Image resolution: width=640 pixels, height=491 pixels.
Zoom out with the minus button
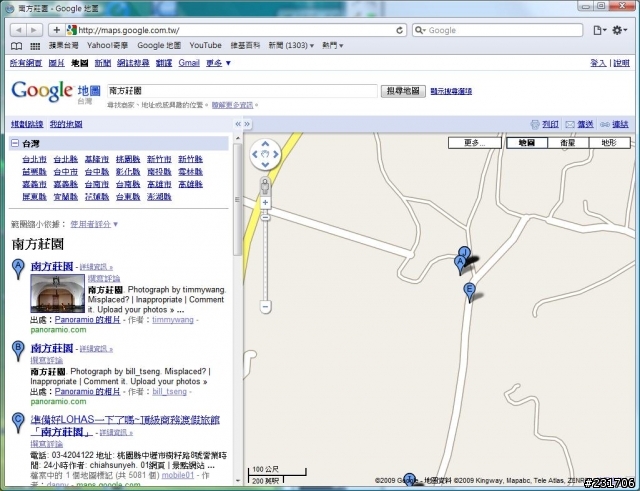(265, 307)
